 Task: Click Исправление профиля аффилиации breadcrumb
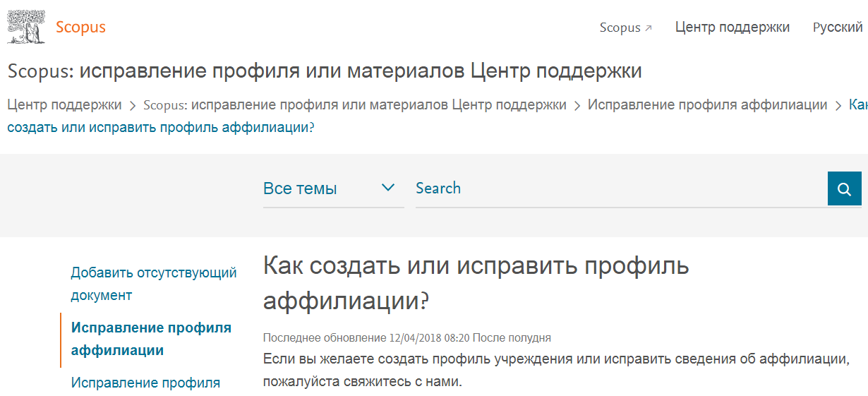[707, 105]
